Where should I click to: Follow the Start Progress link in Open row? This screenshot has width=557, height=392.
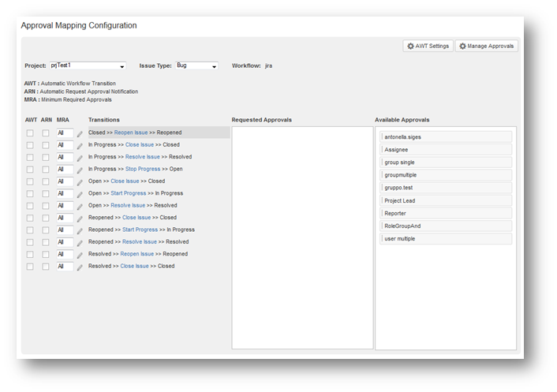pos(128,193)
